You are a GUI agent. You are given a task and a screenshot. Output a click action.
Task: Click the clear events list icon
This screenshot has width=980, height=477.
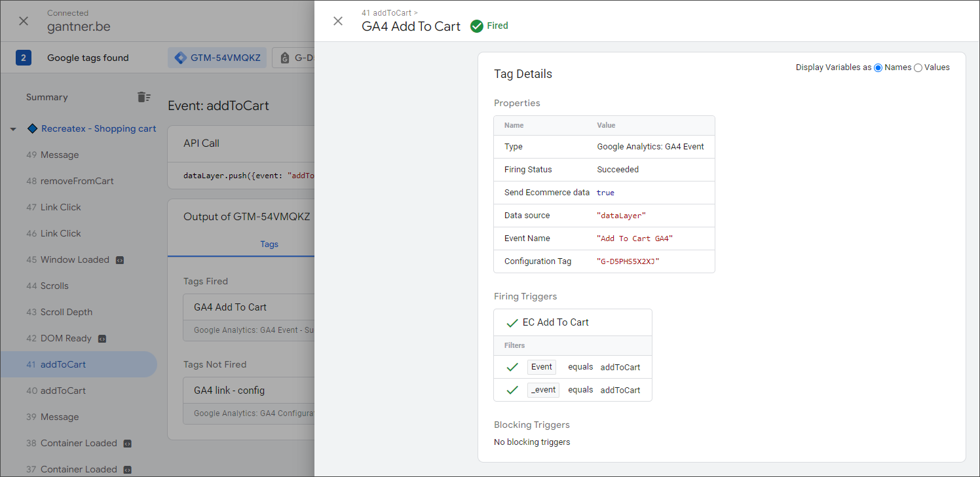tap(143, 97)
